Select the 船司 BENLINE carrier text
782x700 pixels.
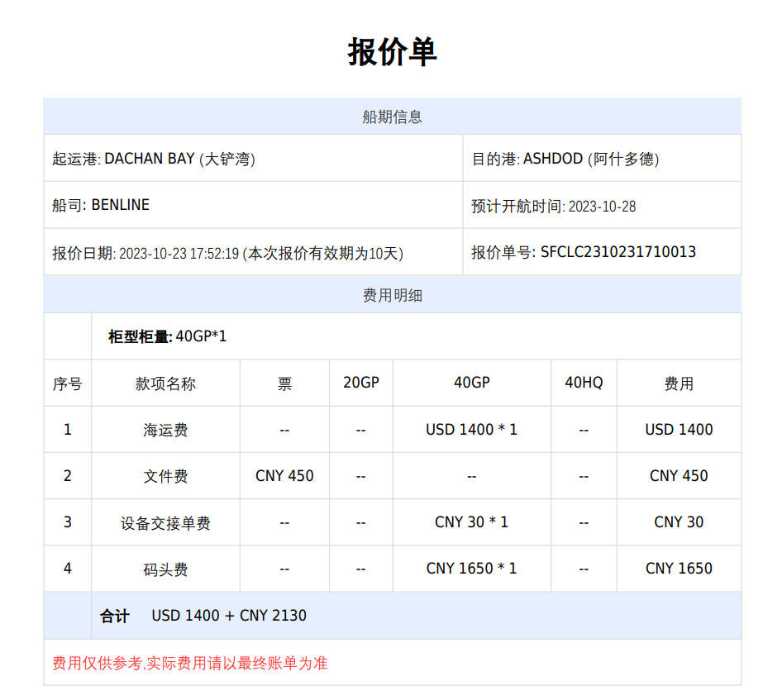(101, 205)
